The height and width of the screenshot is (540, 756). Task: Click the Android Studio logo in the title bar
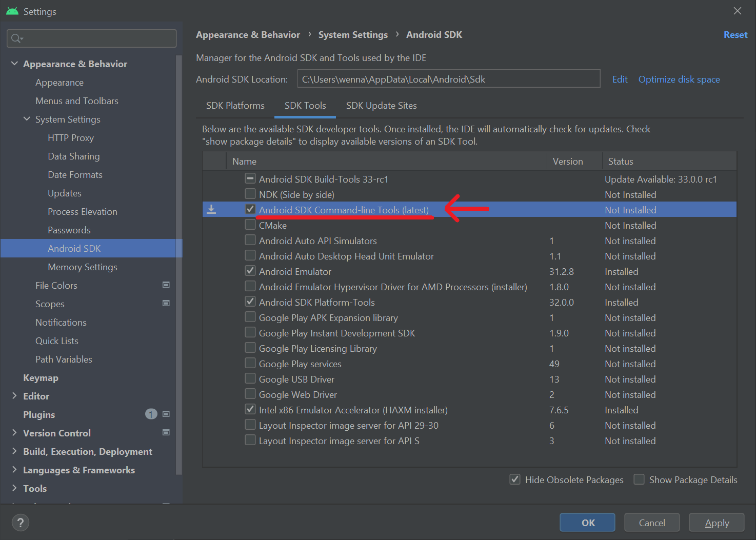12,11
